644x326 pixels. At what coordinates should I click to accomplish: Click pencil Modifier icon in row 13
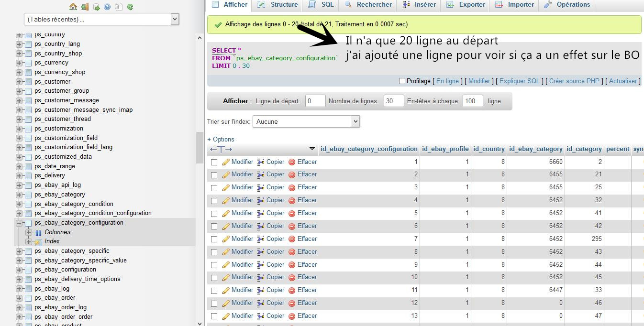pyautogui.click(x=226, y=316)
